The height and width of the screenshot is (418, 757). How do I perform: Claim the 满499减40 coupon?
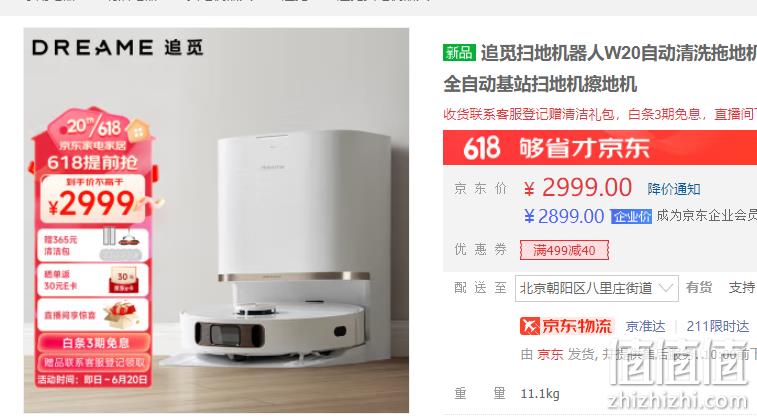pyautogui.click(x=564, y=251)
